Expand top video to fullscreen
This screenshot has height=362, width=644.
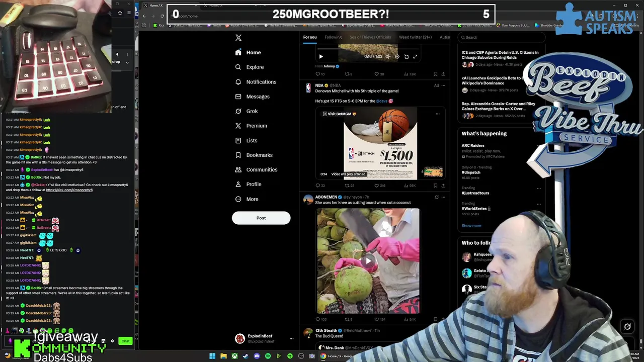pyautogui.click(x=415, y=57)
